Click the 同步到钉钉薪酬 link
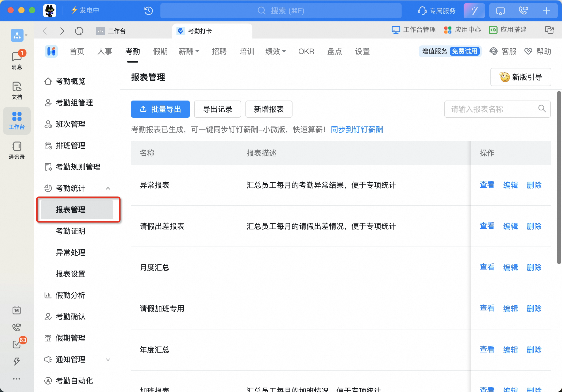The height and width of the screenshot is (392, 562). click(357, 130)
